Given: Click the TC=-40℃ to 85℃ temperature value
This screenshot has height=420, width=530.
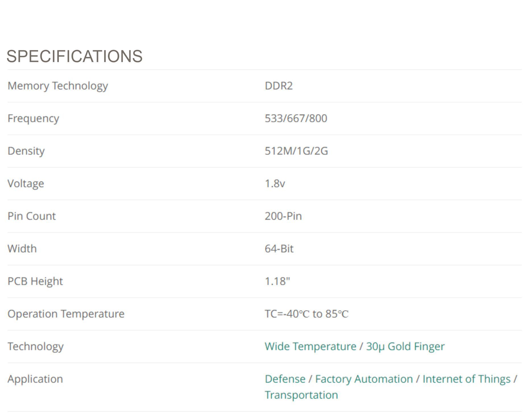Looking at the screenshot, I should [306, 314].
